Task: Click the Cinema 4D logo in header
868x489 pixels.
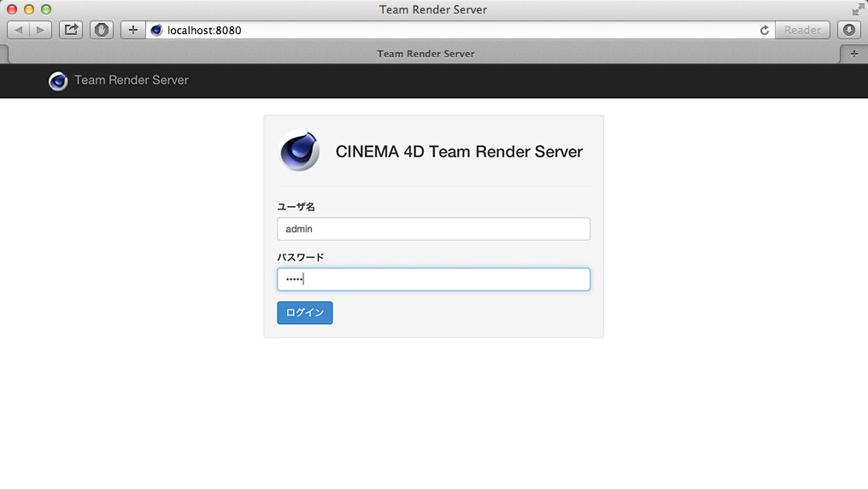Action: [58, 81]
